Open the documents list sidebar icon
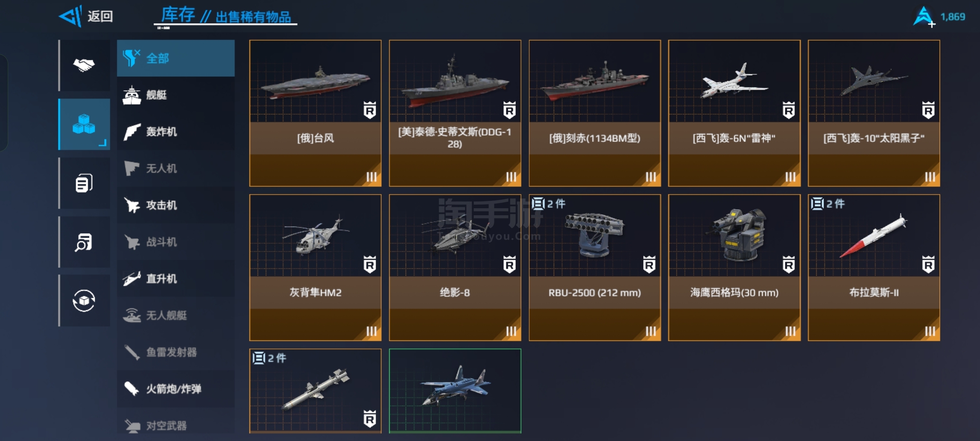The height and width of the screenshot is (441, 980). [84, 183]
